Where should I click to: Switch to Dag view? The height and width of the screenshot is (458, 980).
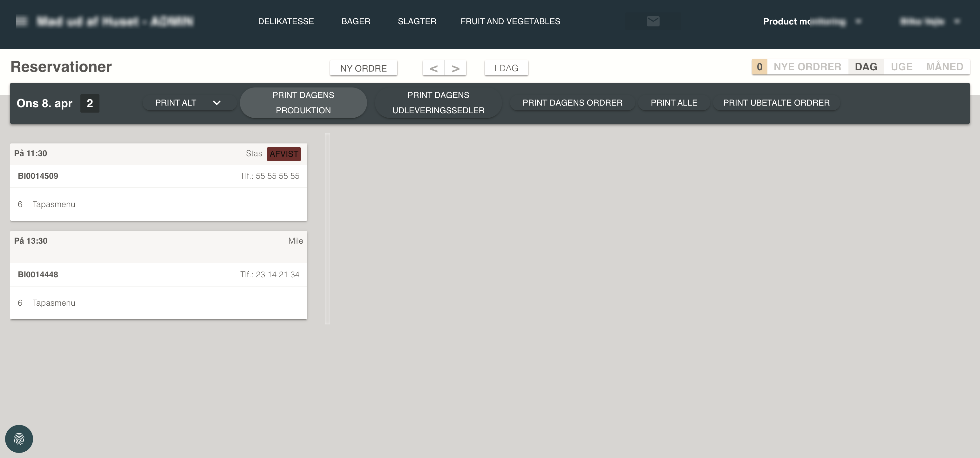(866, 67)
